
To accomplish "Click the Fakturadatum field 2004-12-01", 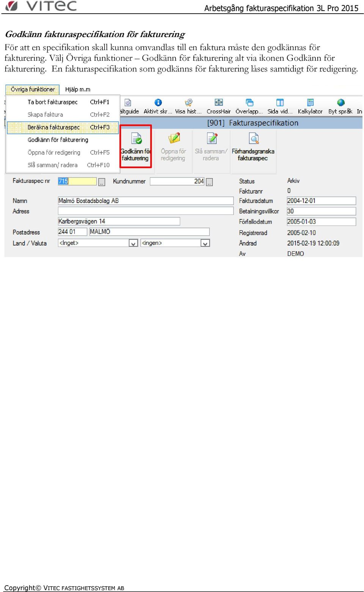I will pos(322,201).
